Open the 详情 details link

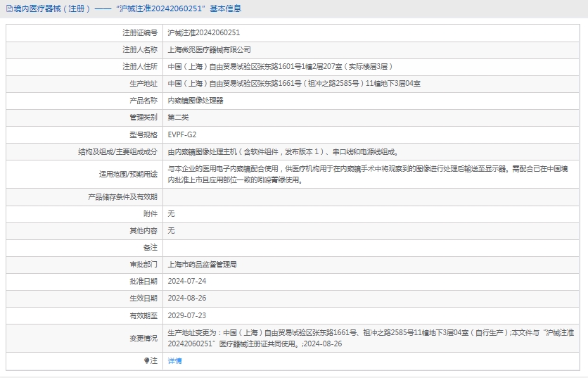[x=174, y=360]
